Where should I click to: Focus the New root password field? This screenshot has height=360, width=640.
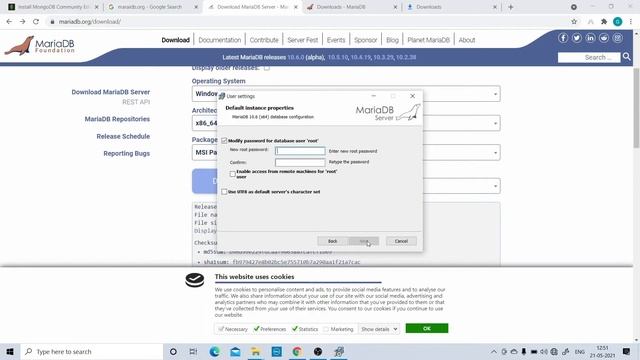click(300, 151)
